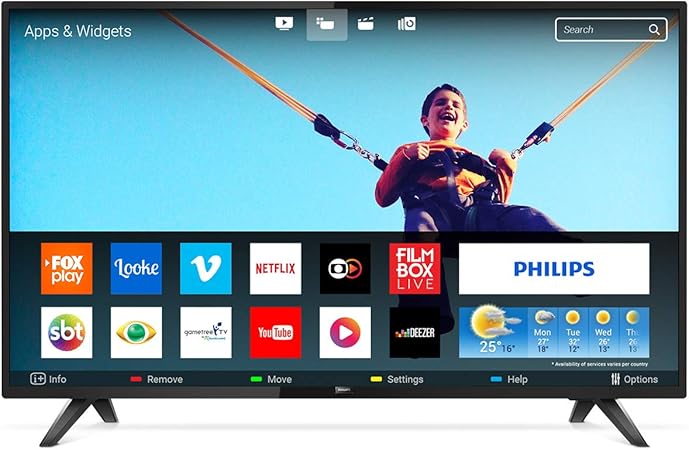Viewport: 689px width, 450px height.
Task: Open the yellow Settings option
Action: [x=397, y=379]
